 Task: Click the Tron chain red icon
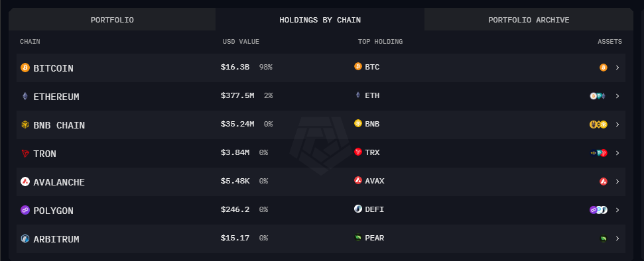[x=25, y=154]
